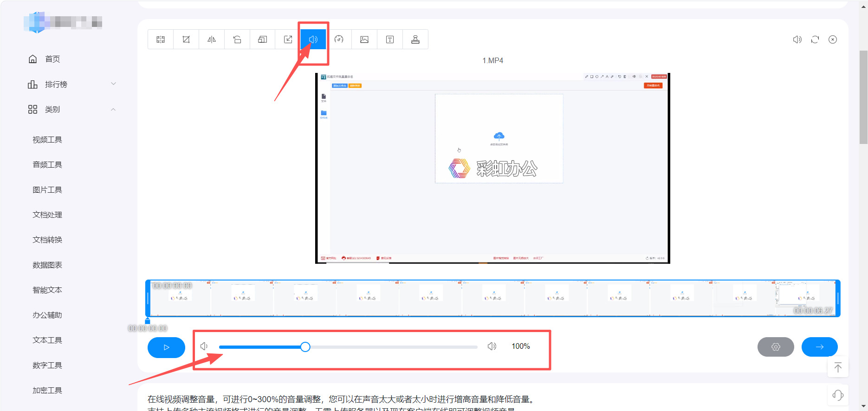The width and height of the screenshot is (868, 411).
Task: Open 加密工具 category
Action: click(x=47, y=391)
